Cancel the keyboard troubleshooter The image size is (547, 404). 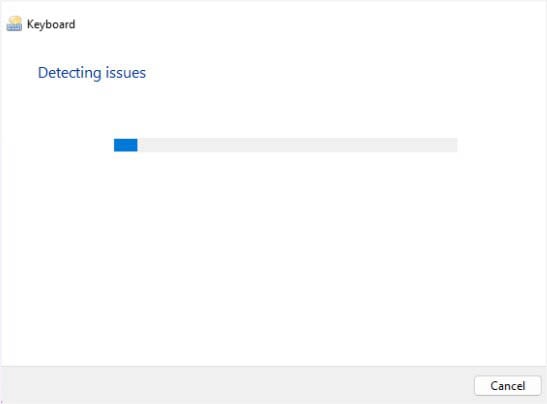(508, 386)
